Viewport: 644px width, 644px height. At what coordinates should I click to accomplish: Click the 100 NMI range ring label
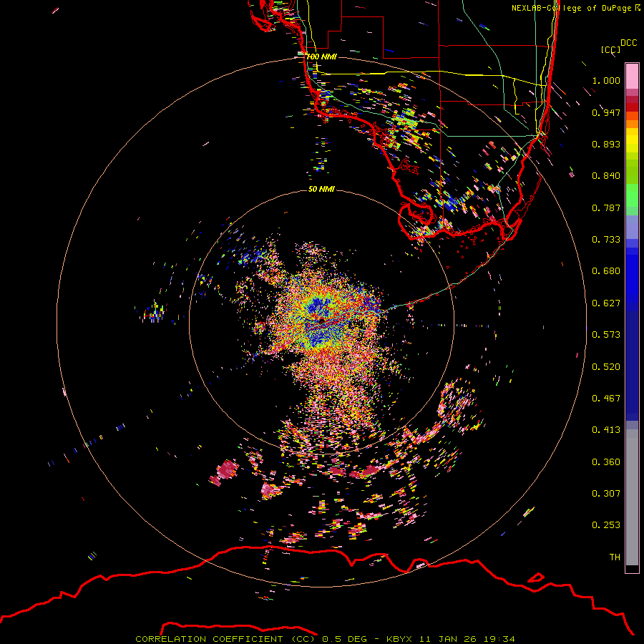(x=321, y=57)
